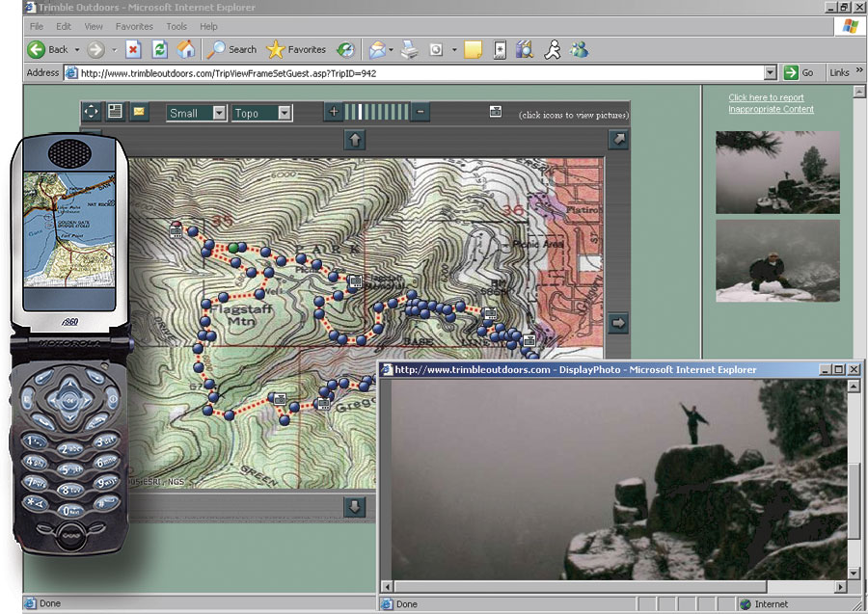Click the map zoom level slider bar
868x614 pixels.
pos(377,112)
